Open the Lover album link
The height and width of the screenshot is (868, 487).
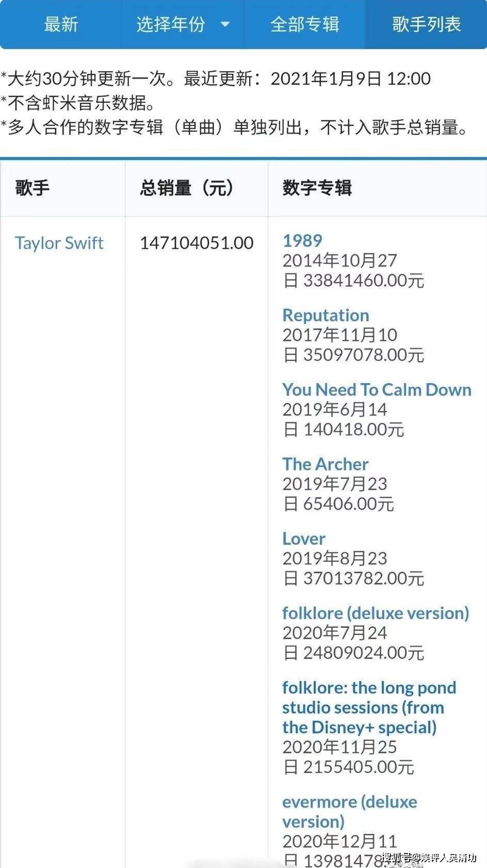tap(304, 539)
